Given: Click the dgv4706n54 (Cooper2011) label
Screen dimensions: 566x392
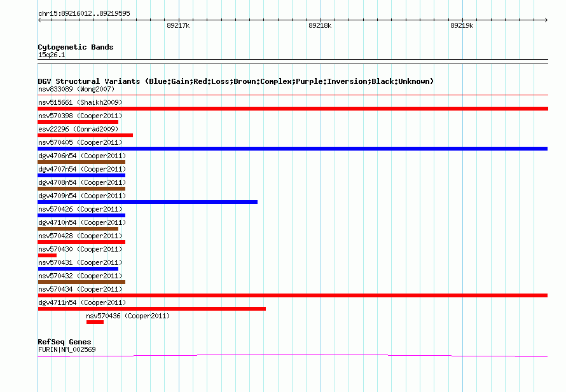Looking at the screenshot, I should 82,156.
